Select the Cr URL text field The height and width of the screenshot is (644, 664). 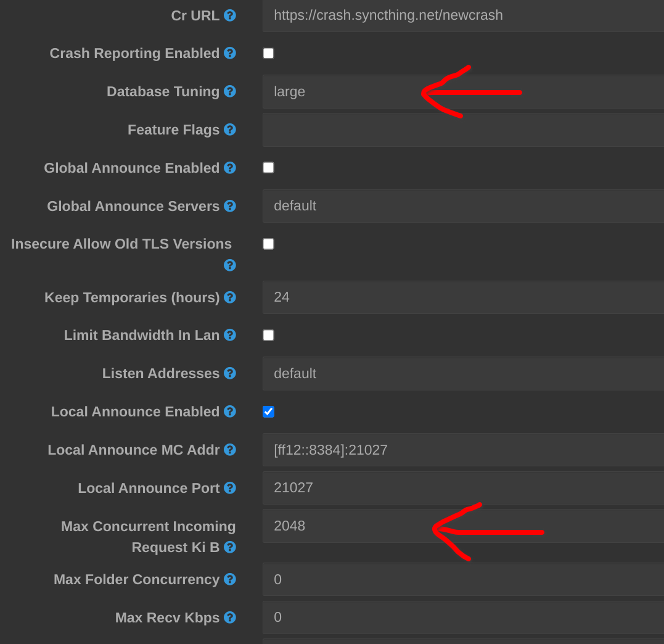(462, 15)
